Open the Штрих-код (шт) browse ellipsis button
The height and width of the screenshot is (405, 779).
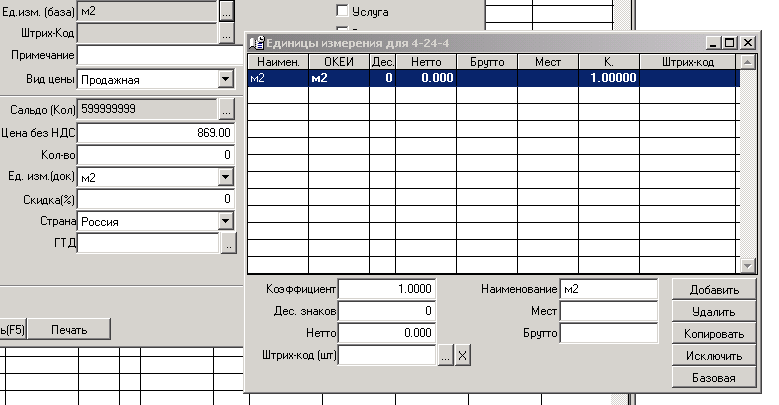point(445,355)
